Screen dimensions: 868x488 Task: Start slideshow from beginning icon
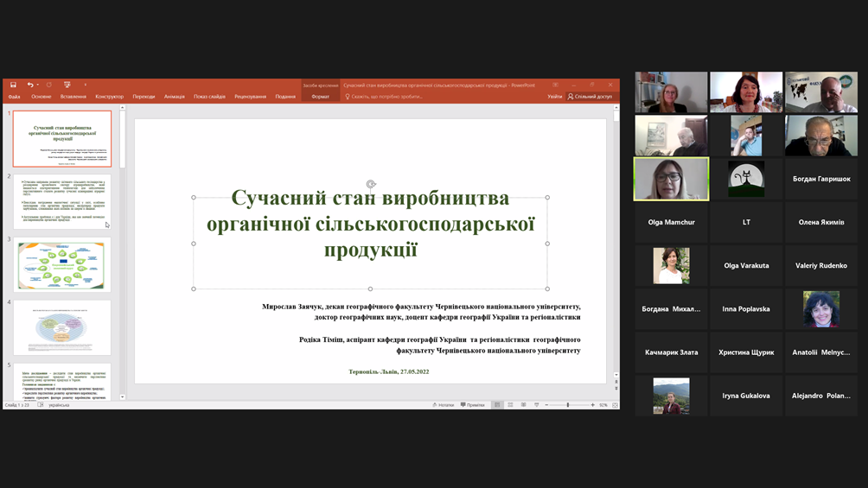(67, 85)
